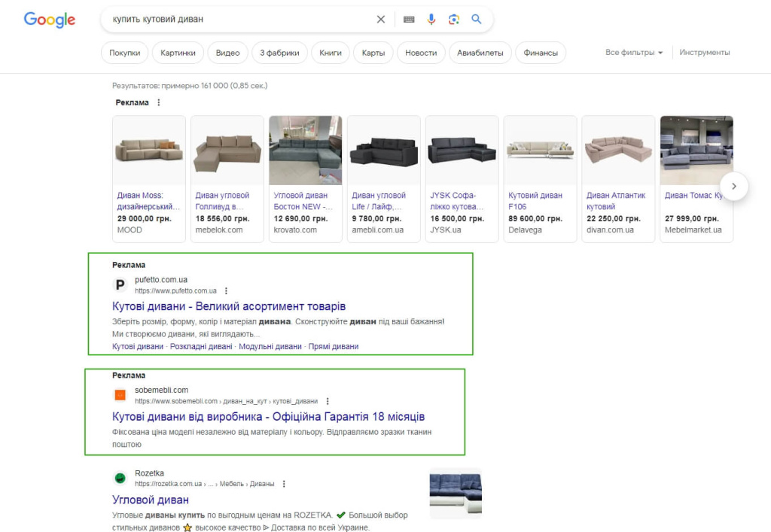Open Диван Атлантик кутовий product image

coord(618,150)
